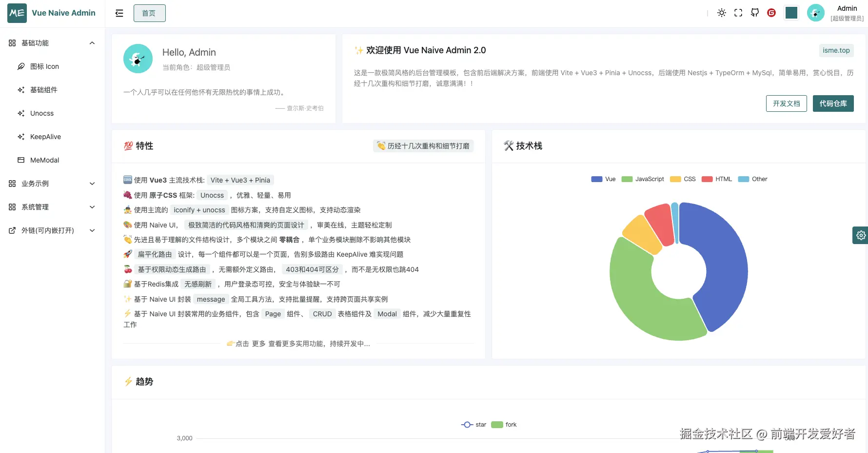The width and height of the screenshot is (868, 453).
Task: Click the red HTML donut slice
Action: (661, 223)
